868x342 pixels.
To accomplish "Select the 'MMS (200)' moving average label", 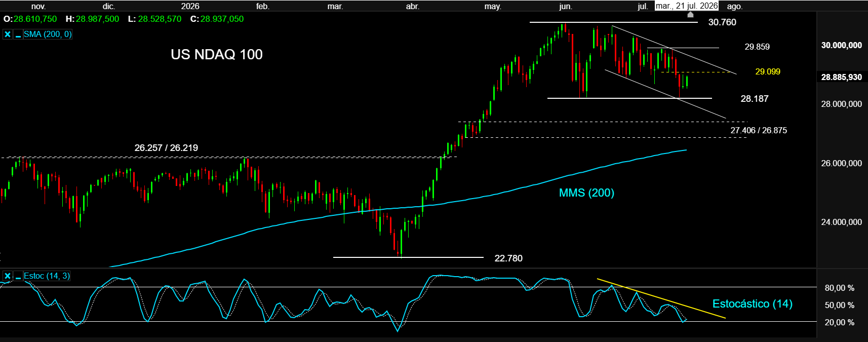I will tap(586, 193).
